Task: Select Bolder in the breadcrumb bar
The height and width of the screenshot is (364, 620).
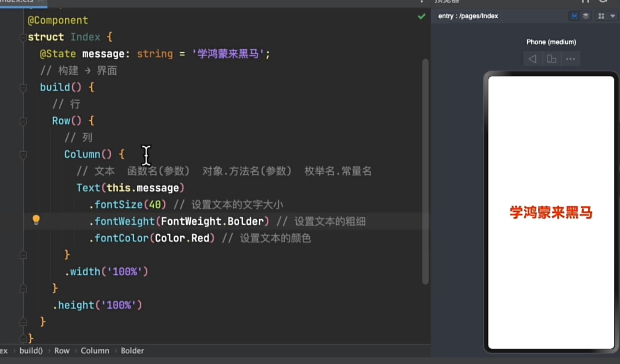Action: click(x=132, y=351)
